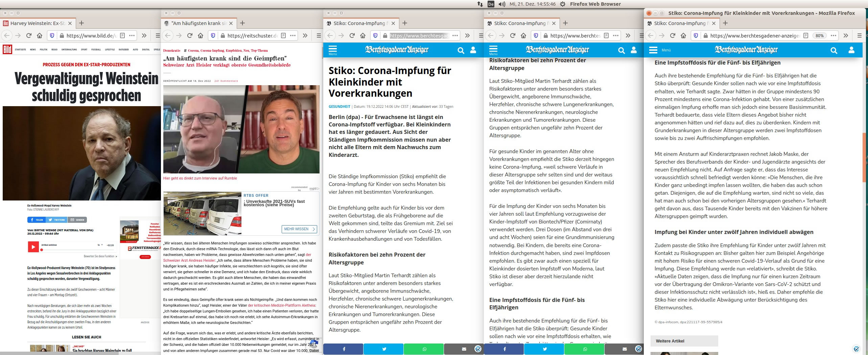The width and height of the screenshot is (868, 355).
Task: Click the TEILEN Facebook button on Bild
Action: tap(36, 220)
